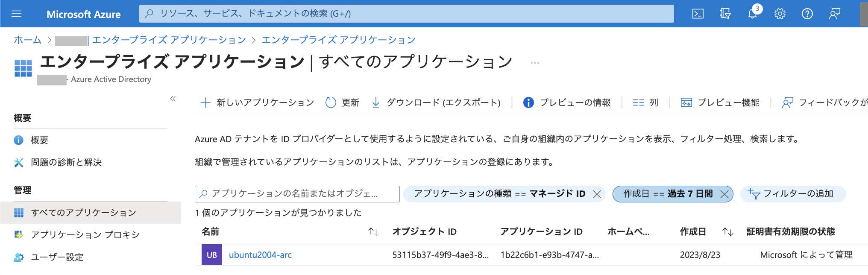Click the plus icon for 新しいアプリケーション
Image resolution: width=868 pixels, height=275 pixels.
coord(205,102)
